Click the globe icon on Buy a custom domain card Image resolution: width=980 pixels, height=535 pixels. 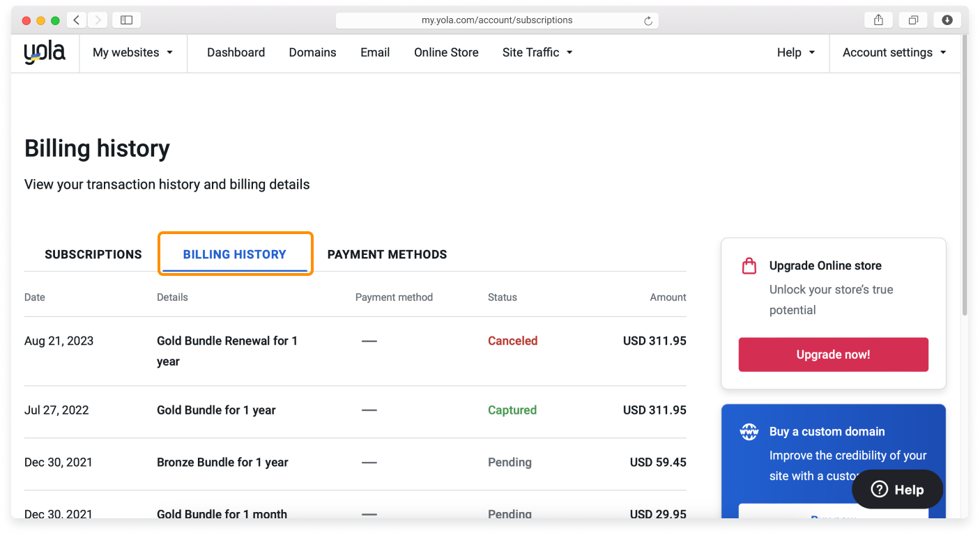coord(749,431)
